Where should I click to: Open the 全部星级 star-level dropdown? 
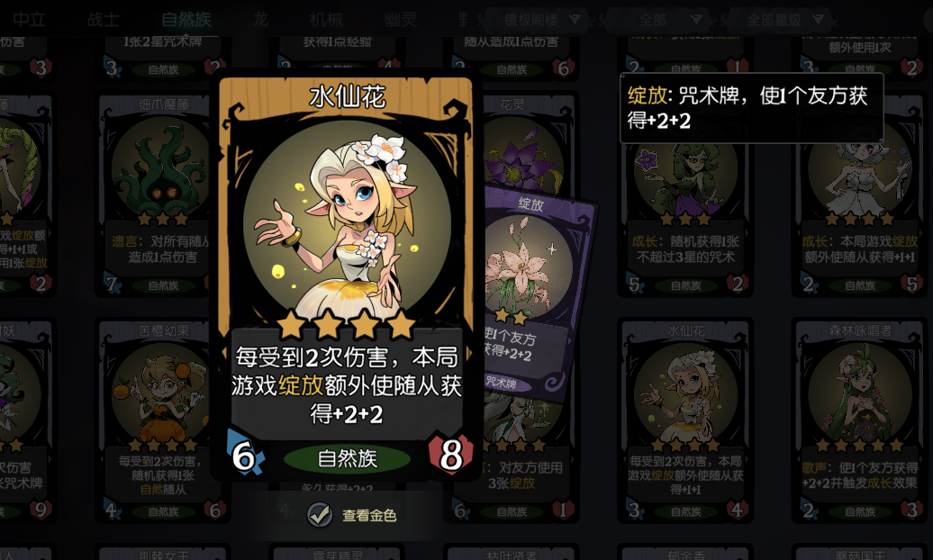click(x=784, y=20)
